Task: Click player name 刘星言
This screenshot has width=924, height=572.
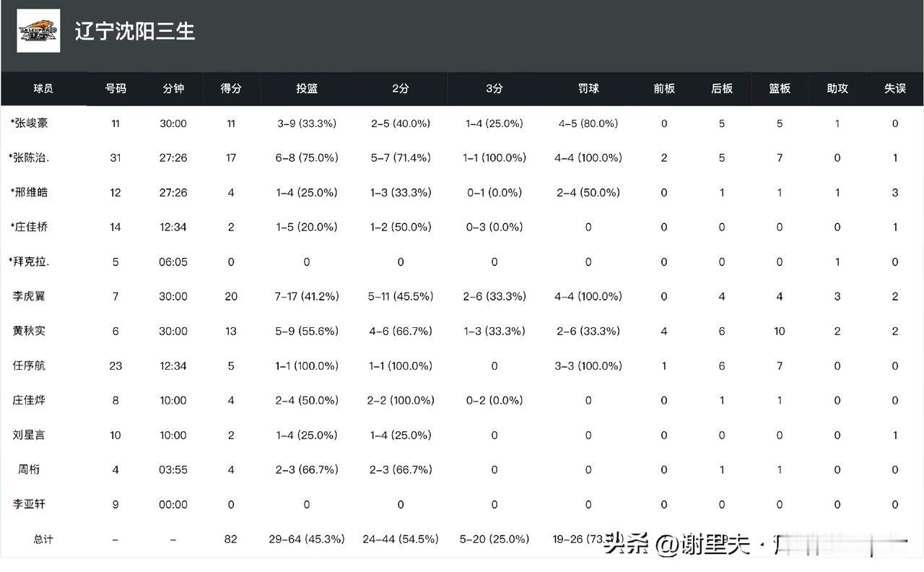Action: [x=29, y=435]
